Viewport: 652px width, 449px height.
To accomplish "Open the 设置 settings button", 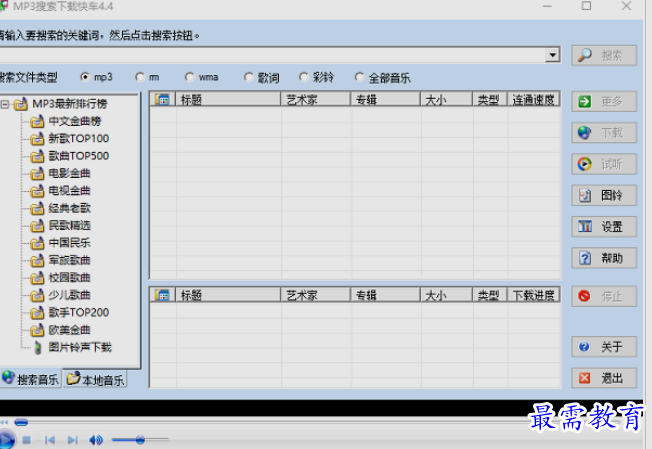I will (604, 227).
